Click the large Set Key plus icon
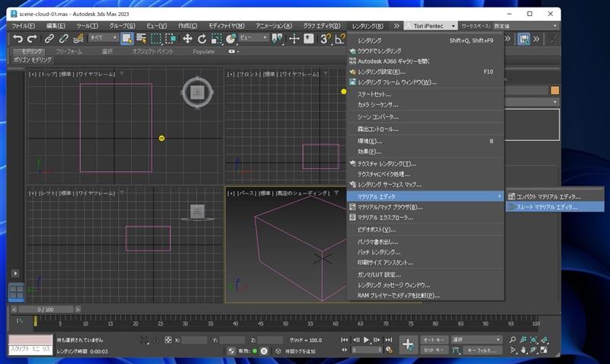610x364 pixels. tap(408, 345)
